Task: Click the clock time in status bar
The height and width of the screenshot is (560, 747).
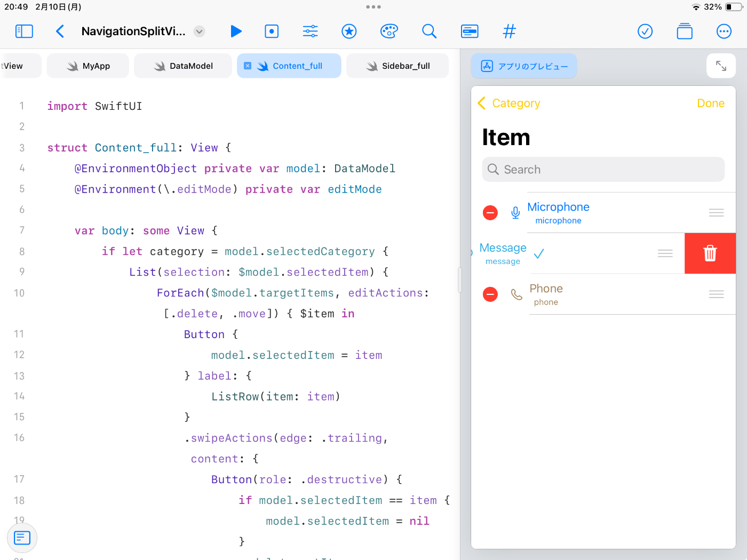Action: (16, 7)
